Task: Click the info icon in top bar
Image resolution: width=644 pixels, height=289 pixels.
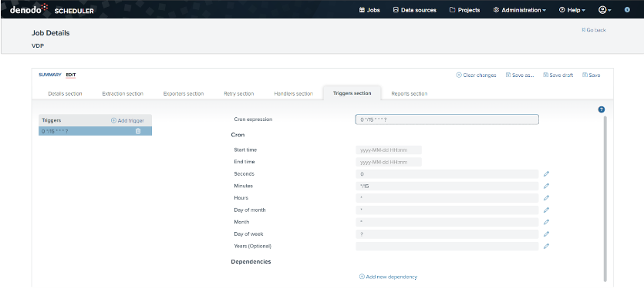Action: [627, 10]
